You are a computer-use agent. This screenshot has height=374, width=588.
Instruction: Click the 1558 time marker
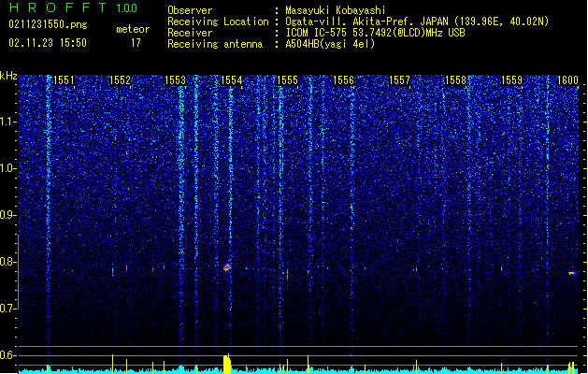[455, 80]
